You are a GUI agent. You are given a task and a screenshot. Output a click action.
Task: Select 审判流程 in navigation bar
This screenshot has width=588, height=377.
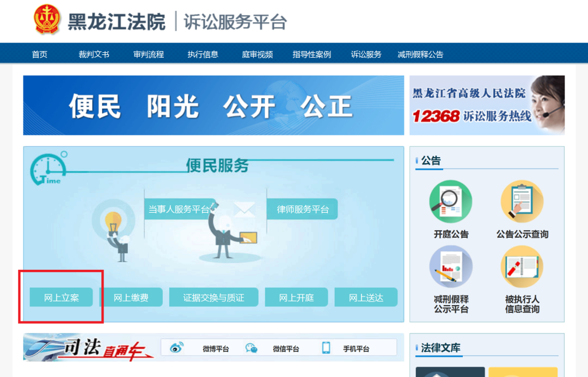click(148, 54)
